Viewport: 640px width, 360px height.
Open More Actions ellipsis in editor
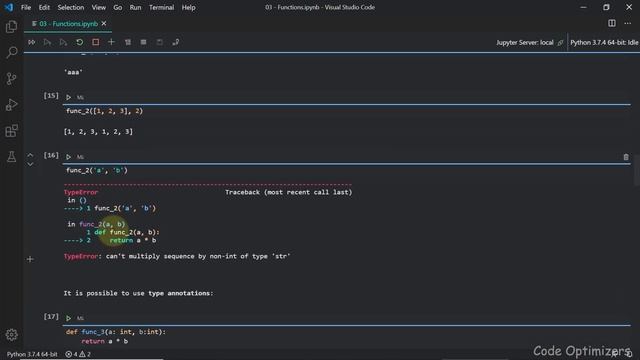[628, 23]
